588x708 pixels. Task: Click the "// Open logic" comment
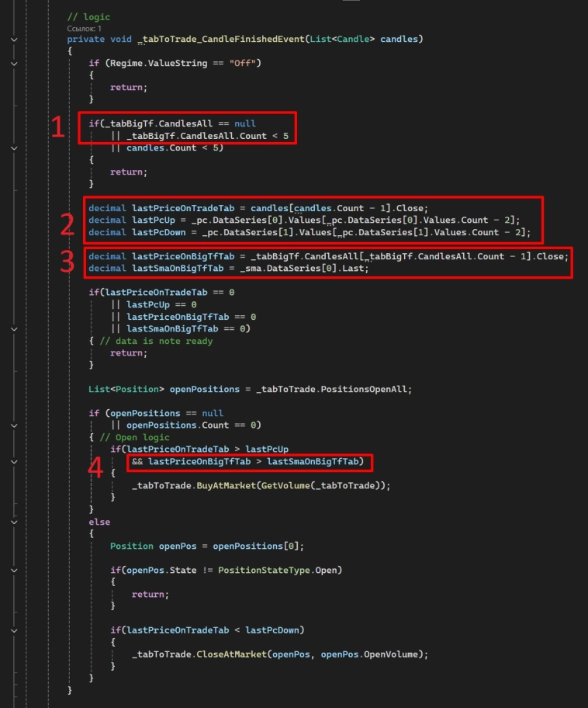click(134, 438)
